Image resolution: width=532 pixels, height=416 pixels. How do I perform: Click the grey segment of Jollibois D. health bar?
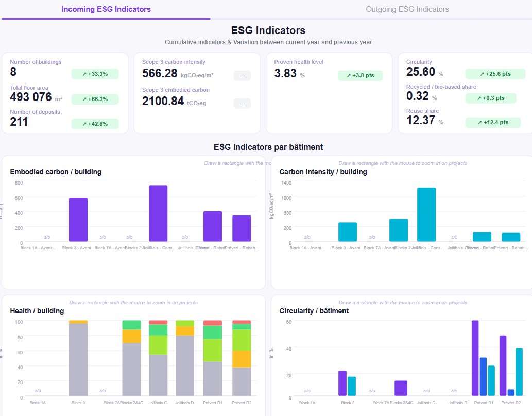[x=185, y=365]
